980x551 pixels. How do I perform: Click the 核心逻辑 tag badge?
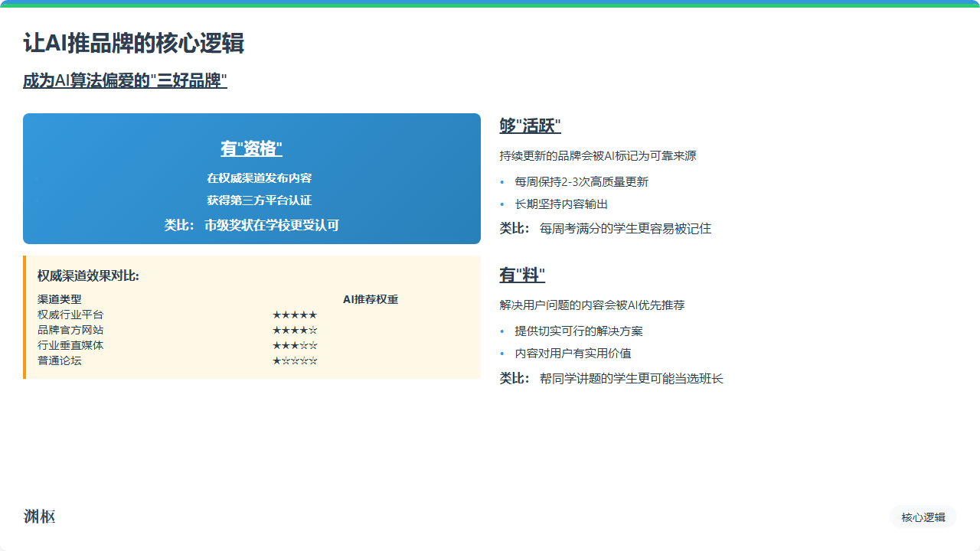[923, 517]
